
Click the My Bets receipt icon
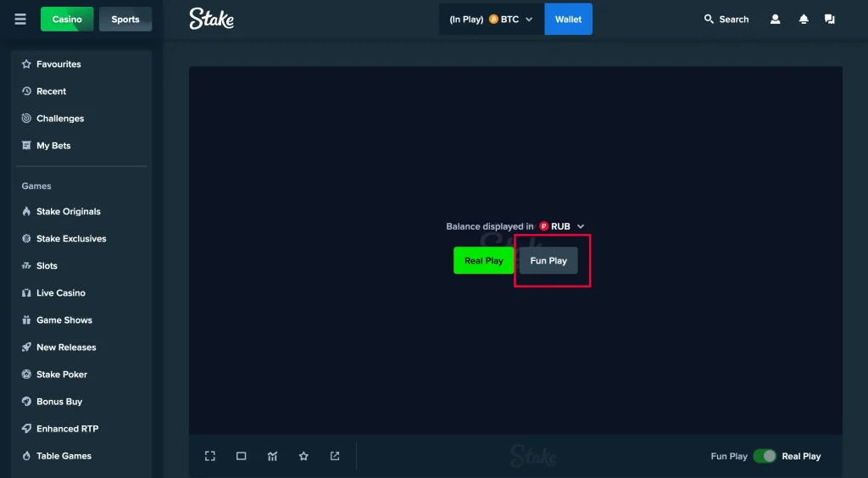click(26, 146)
